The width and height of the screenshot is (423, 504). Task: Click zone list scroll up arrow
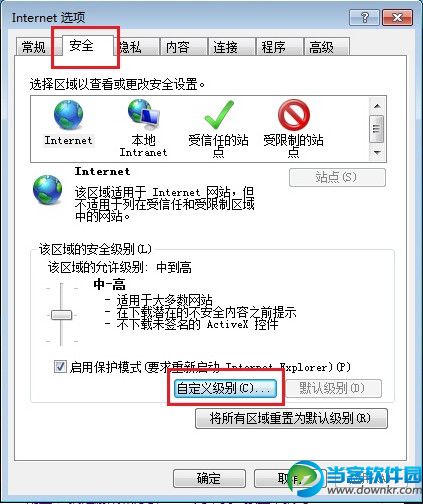(377, 106)
